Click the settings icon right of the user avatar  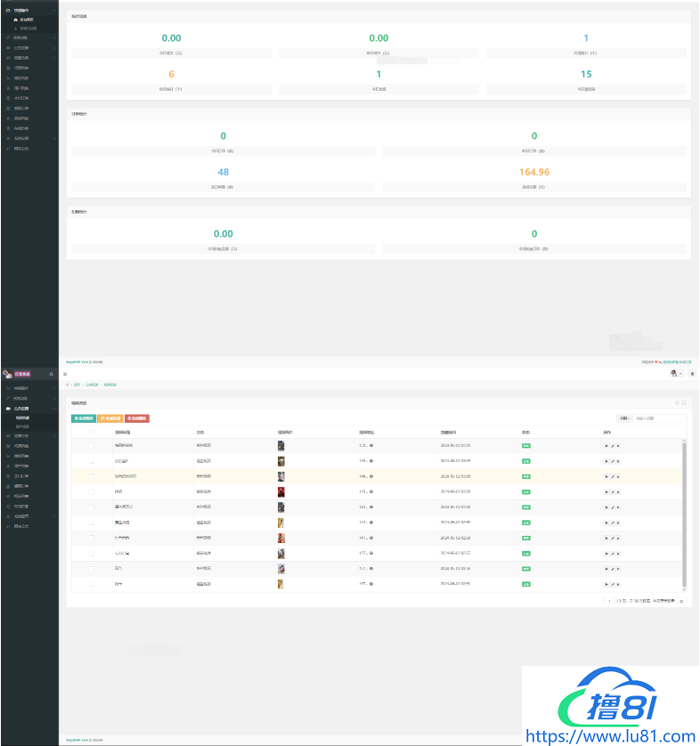(x=692, y=374)
